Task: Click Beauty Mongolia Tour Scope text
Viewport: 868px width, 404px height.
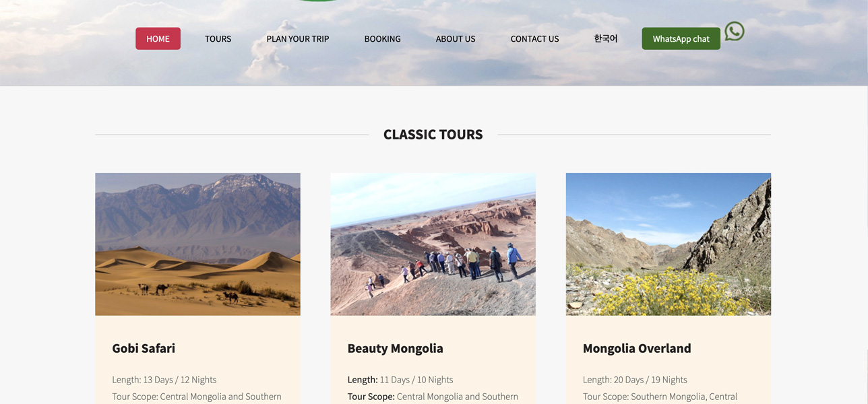Action: pos(433,397)
